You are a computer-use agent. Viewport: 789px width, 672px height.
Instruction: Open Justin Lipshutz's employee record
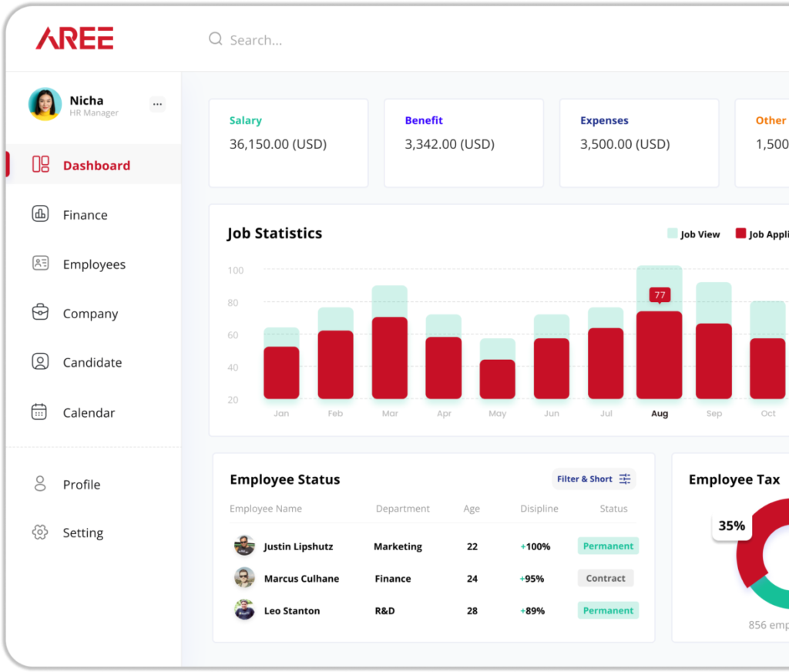(x=298, y=546)
